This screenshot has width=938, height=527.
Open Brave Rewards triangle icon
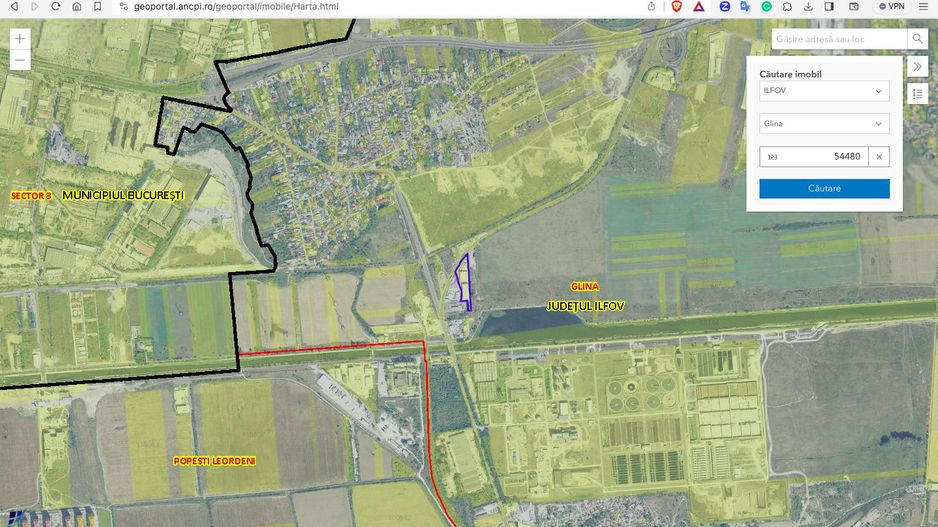pos(699,7)
